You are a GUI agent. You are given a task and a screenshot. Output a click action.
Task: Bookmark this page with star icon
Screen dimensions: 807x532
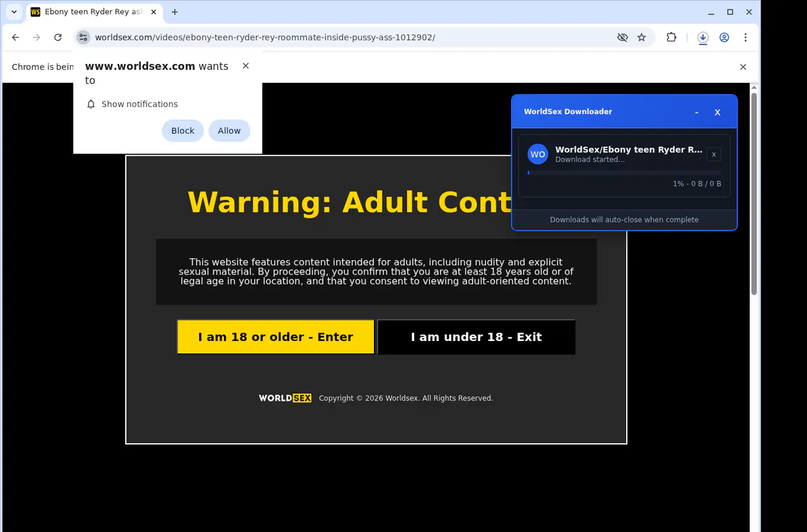point(642,38)
